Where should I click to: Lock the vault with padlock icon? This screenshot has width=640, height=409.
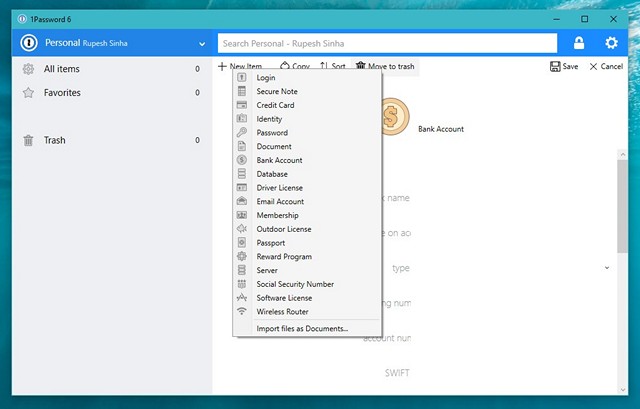pyautogui.click(x=579, y=43)
